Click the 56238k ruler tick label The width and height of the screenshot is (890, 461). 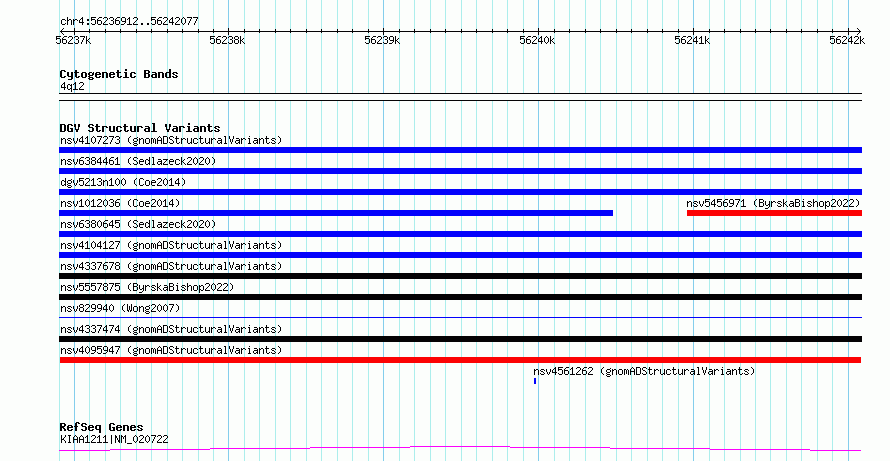coord(227,40)
